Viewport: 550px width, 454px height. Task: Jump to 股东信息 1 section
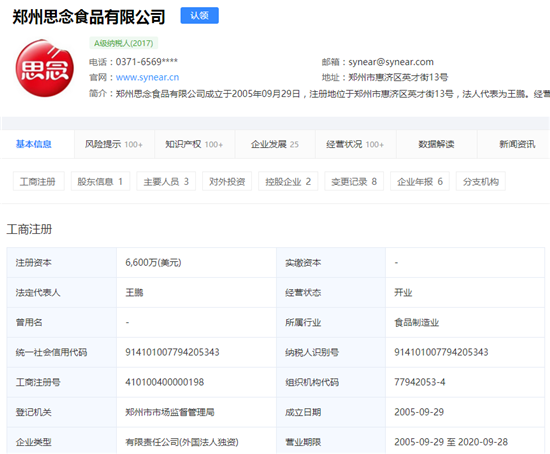click(x=100, y=181)
